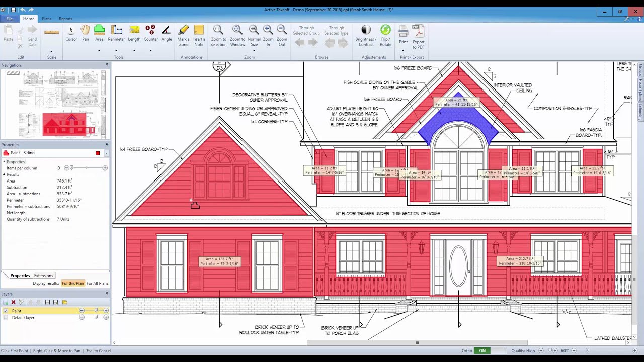Select the Extensions panel tab
Image resolution: width=644 pixels, height=362 pixels.
pos(43,276)
